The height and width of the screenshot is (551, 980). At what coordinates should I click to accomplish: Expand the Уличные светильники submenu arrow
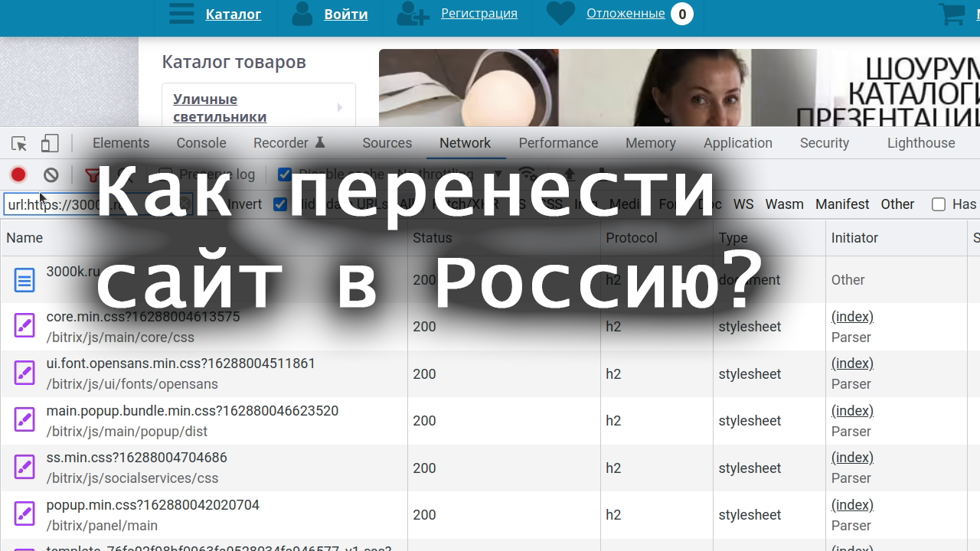pos(340,108)
